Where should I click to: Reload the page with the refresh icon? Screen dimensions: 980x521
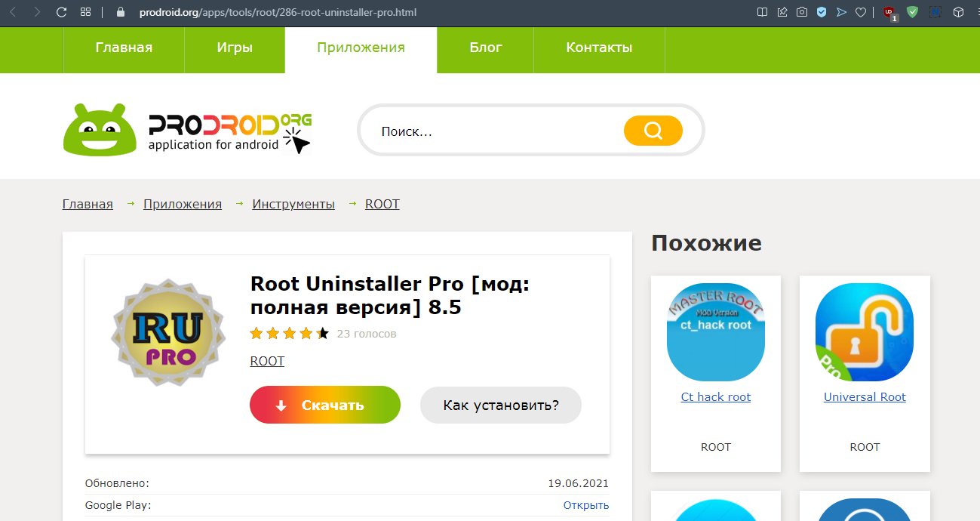(62, 12)
